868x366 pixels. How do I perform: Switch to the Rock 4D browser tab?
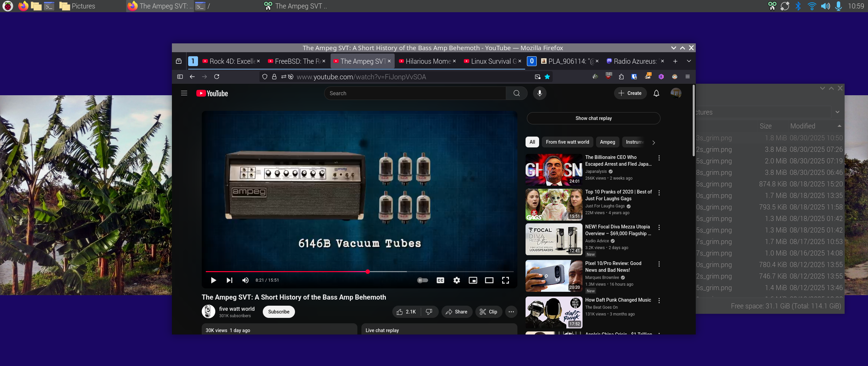pos(232,61)
